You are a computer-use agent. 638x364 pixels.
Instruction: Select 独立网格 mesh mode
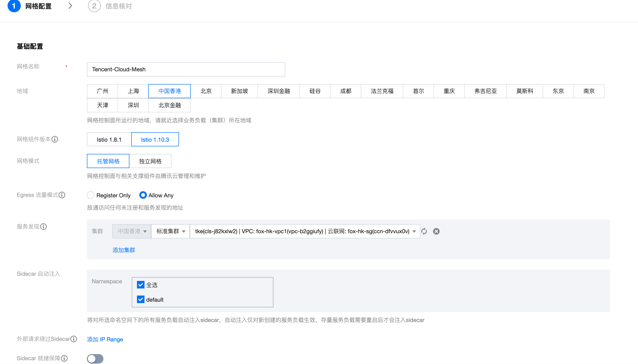click(x=150, y=161)
